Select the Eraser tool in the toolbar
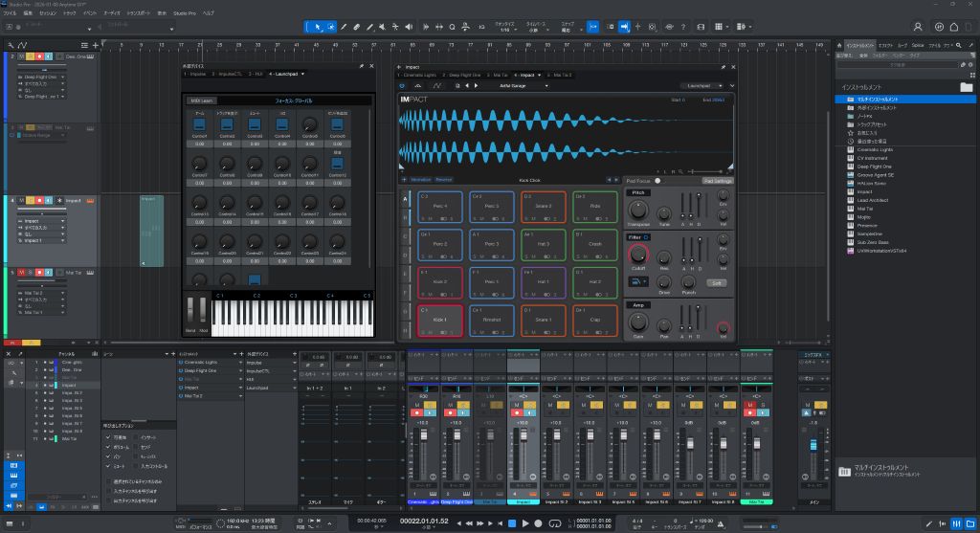980x533 pixels. [x=357, y=27]
